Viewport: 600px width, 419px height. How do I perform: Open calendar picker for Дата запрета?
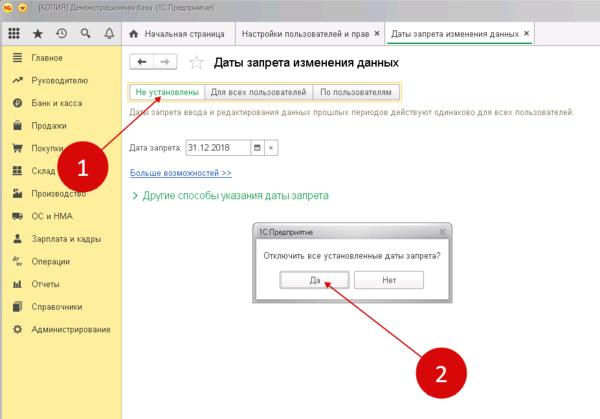click(x=257, y=147)
